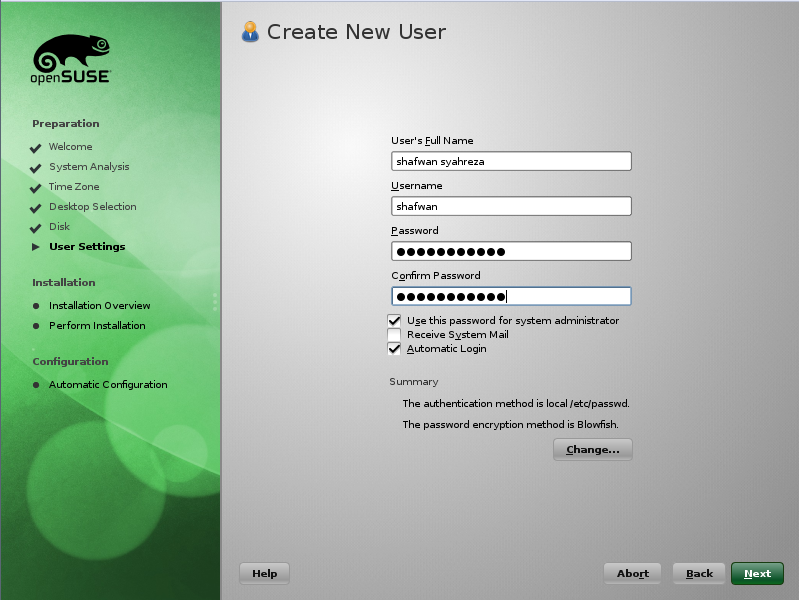Click the authentication method summary line
This screenshot has height=600, width=799.
coord(516,404)
